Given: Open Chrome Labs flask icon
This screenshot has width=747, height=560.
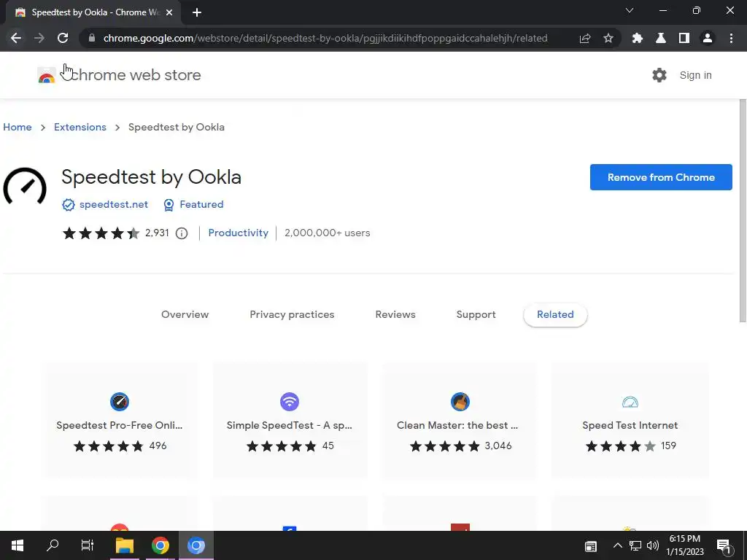Looking at the screenshot, I should [x=661, y=38].
